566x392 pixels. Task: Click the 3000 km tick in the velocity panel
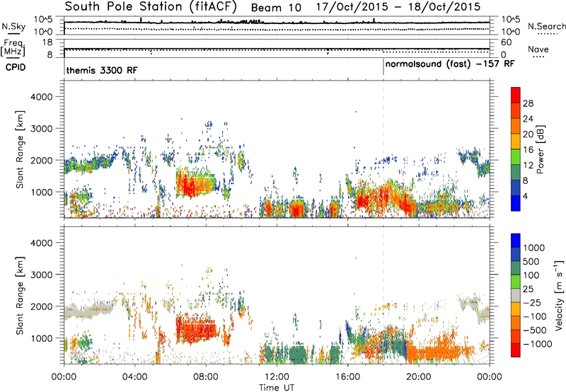41,275
